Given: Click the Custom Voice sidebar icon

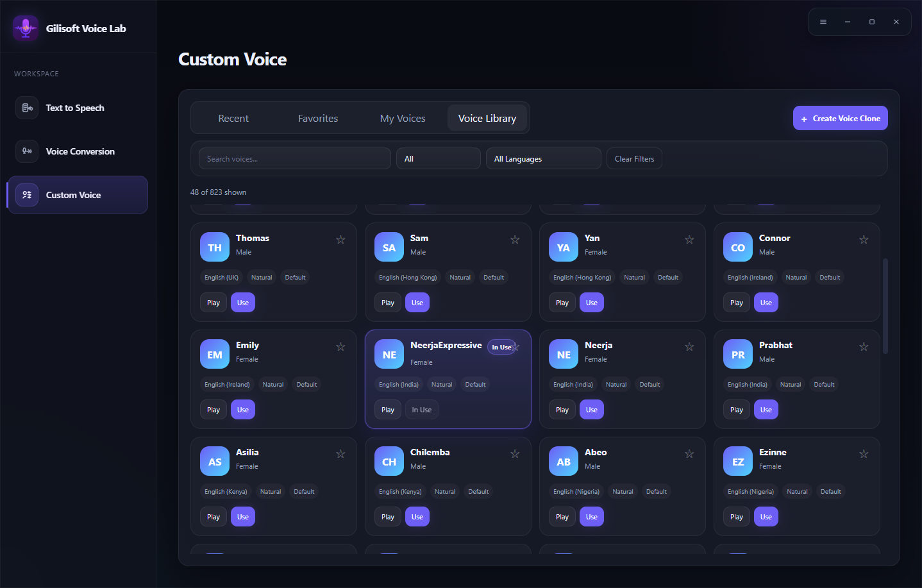Looking at the screenshot, I should pyautogui.click(x=27, y=195).
